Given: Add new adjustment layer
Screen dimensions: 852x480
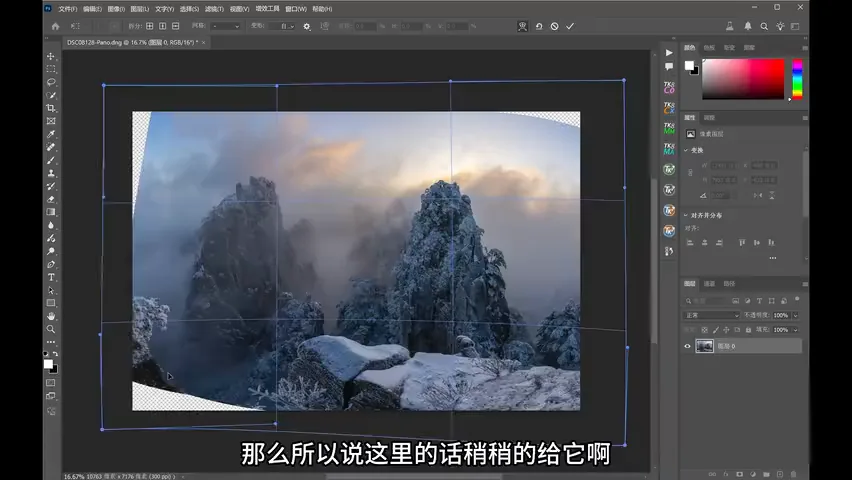Looking at the screenshot, I should [753, 474].
